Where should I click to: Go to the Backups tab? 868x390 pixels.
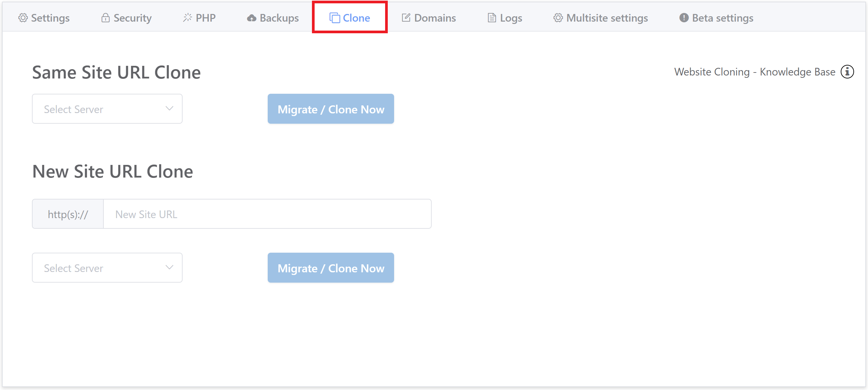(x=273, y=18)
